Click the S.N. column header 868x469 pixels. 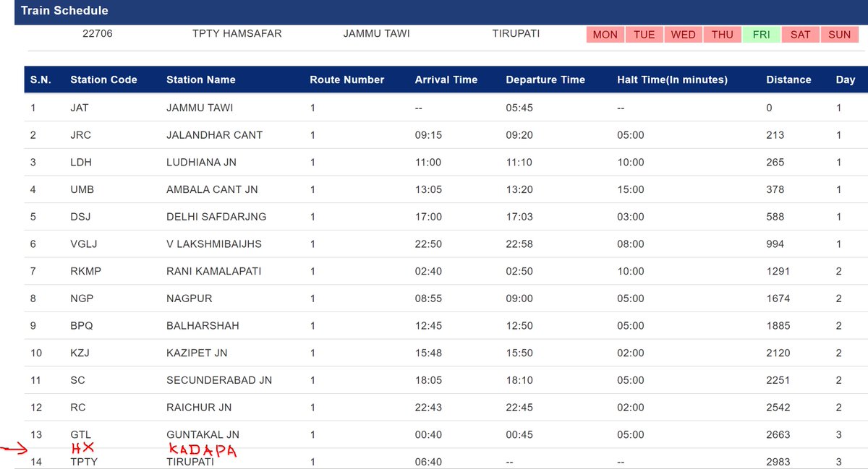click(41, 79)
